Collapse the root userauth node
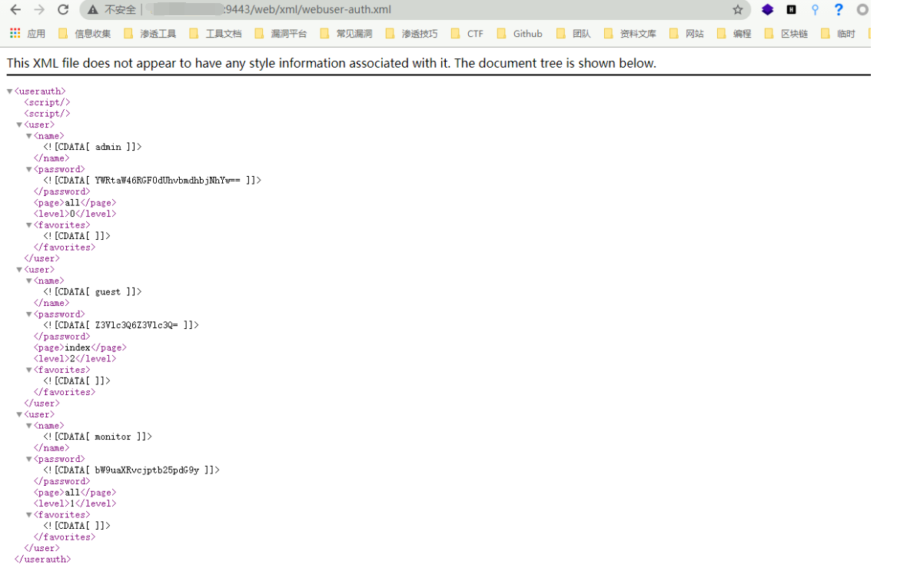Screen dimensions: 897x588 tap(10, 91)
